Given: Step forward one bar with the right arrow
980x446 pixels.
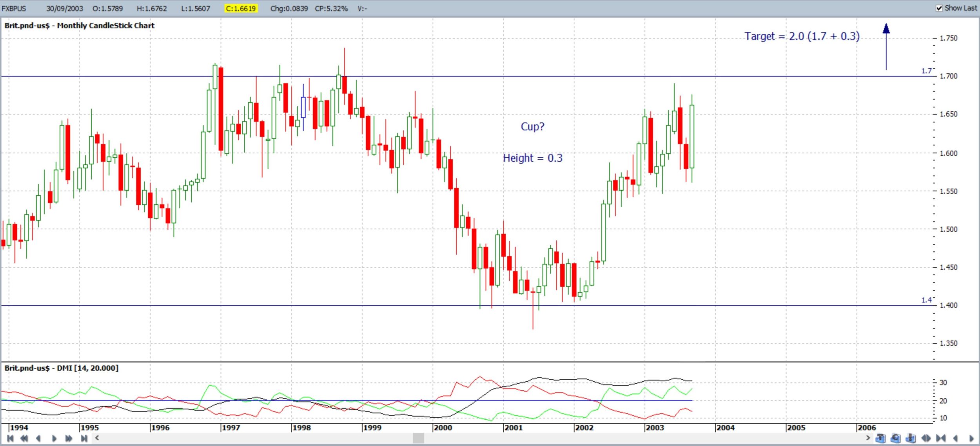Looking at the screenshot, I should point(54,438).
